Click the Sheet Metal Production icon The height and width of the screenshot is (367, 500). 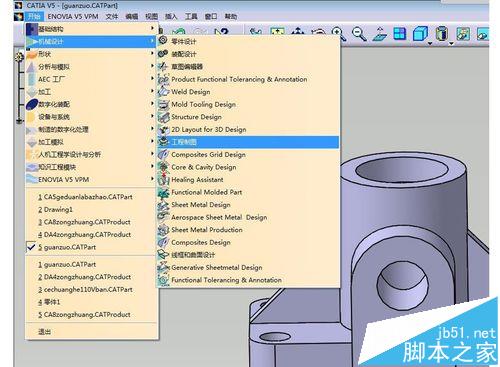pos(163,230)
